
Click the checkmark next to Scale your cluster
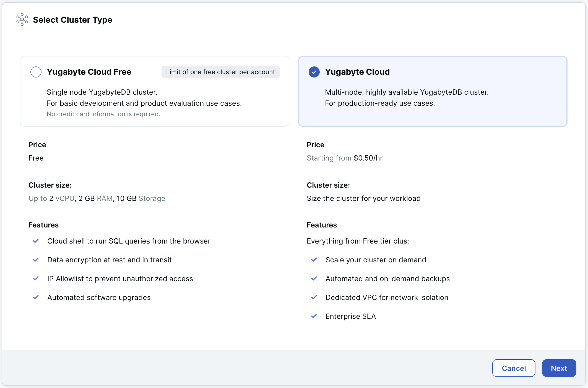pyautogui.click(x=314, y=260)
